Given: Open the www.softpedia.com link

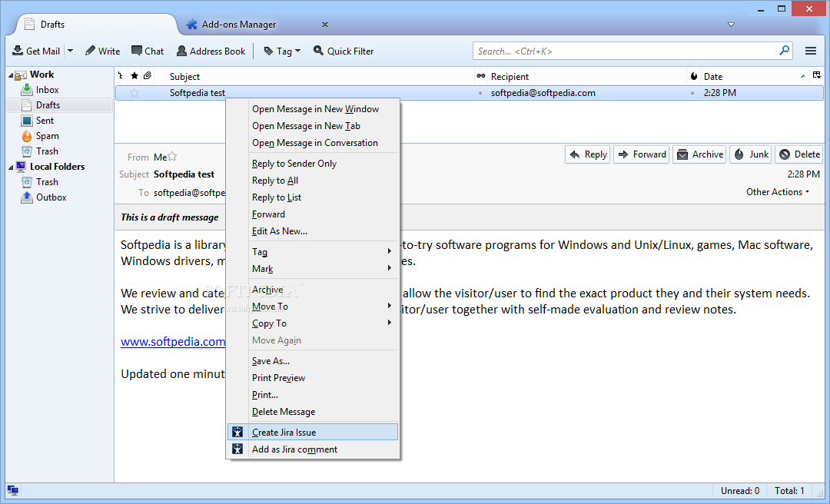Looking at the screenshot, I should pos(173,342).
